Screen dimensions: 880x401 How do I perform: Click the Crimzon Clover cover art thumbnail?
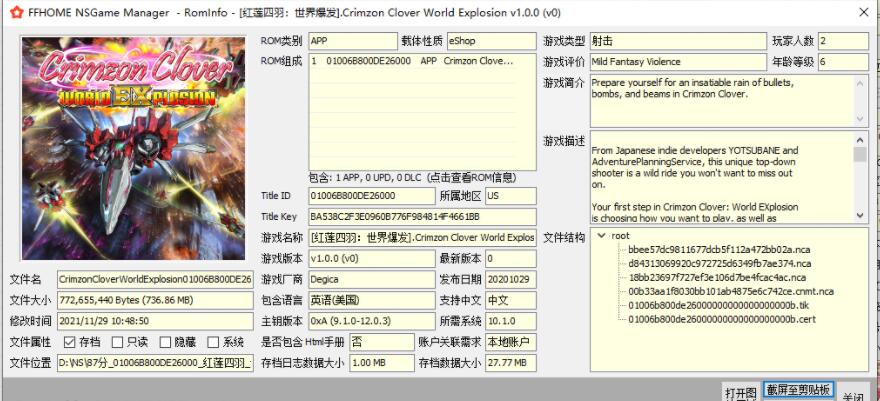(x=133, y=148)
